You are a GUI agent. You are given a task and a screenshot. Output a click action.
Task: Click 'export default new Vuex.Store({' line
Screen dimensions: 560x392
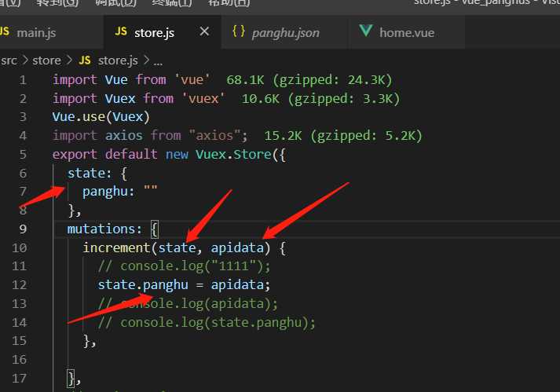169,155
